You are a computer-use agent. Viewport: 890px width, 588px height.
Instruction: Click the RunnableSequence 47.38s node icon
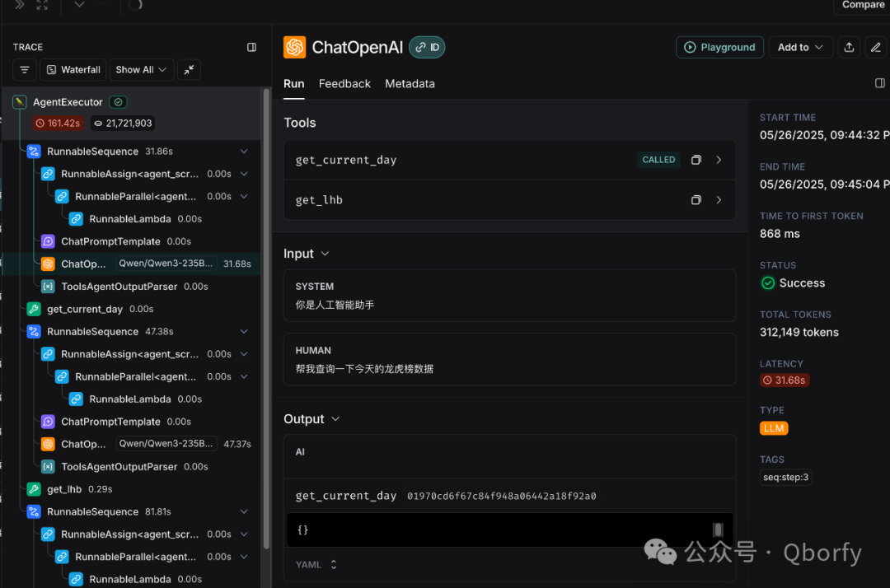pos(34,332)
